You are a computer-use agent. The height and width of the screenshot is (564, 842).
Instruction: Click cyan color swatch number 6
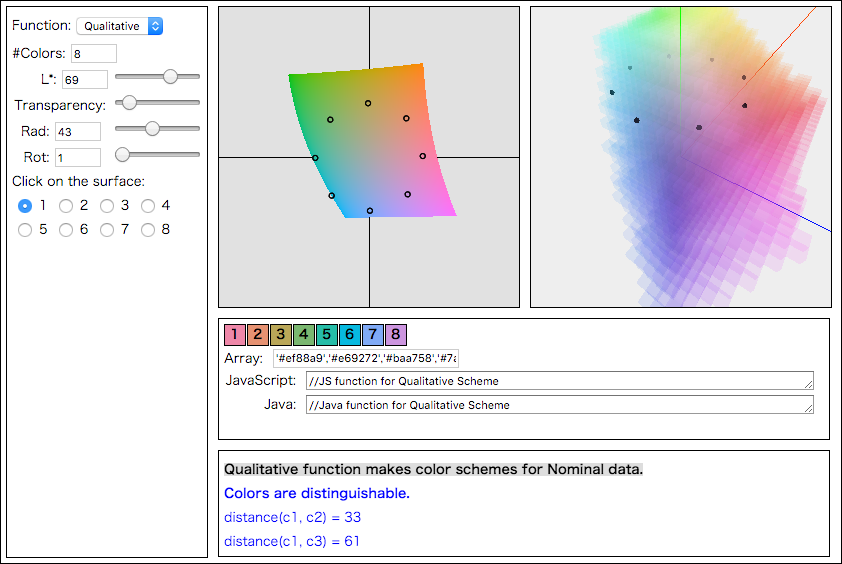(350, 335)
